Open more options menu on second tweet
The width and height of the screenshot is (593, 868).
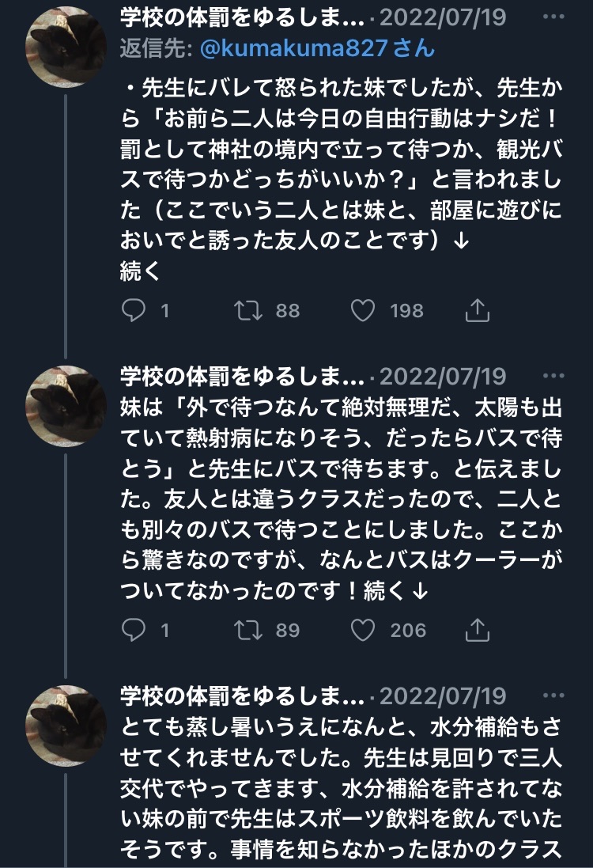pyautogui.click(x=553, y=374)
